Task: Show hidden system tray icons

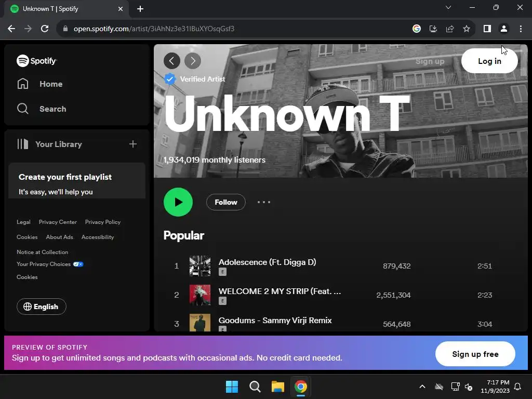Action: click(422, 387)
